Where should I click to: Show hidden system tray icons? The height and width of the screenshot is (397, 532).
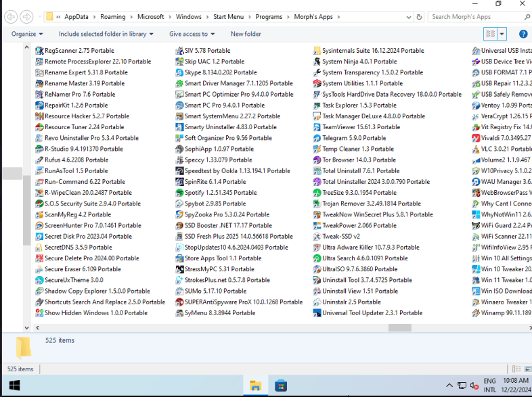click(x=449, y=386)
